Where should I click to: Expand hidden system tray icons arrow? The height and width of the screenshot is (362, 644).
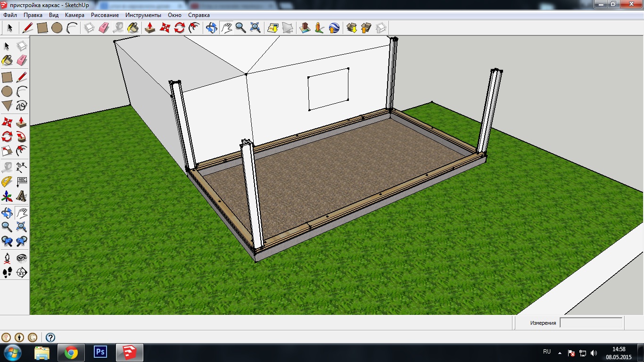click(x=560, y=353)
